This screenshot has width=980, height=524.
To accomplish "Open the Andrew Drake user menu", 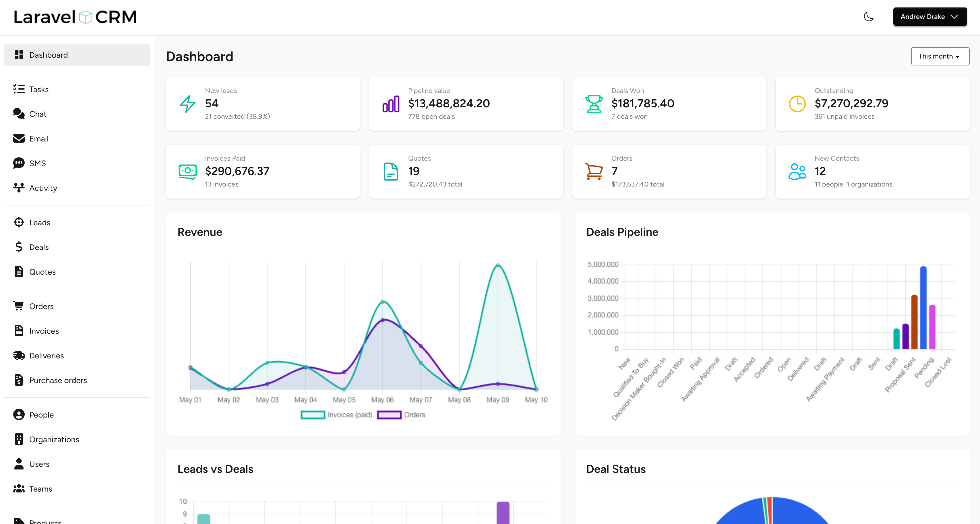I will [930, 17].
